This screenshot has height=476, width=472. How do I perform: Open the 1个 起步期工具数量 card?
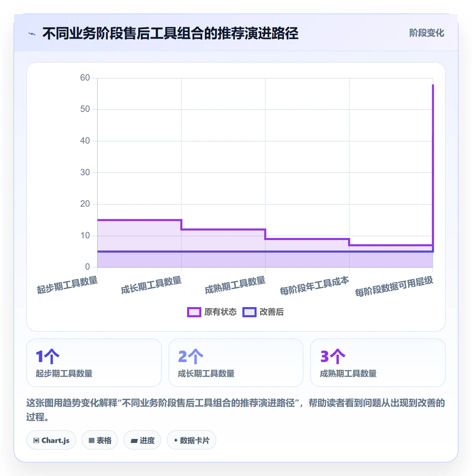(94, 363)
